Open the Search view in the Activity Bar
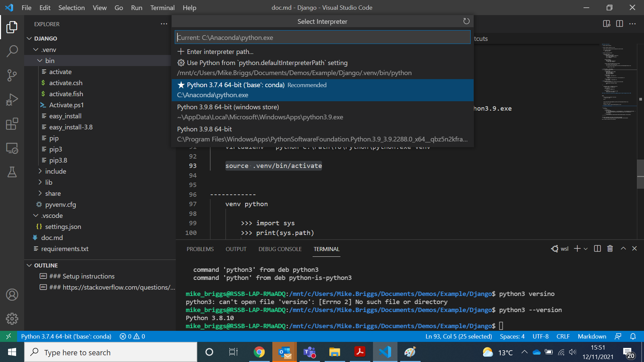 12,51
